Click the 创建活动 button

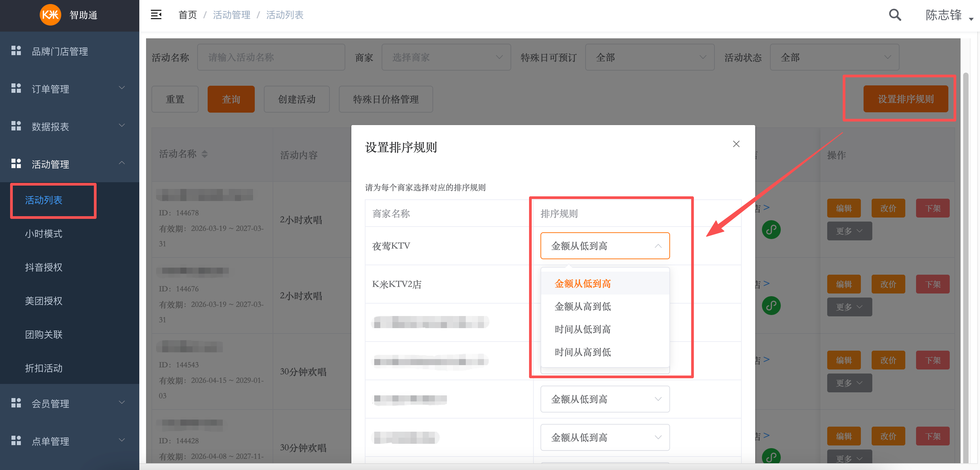coord(297,99)
